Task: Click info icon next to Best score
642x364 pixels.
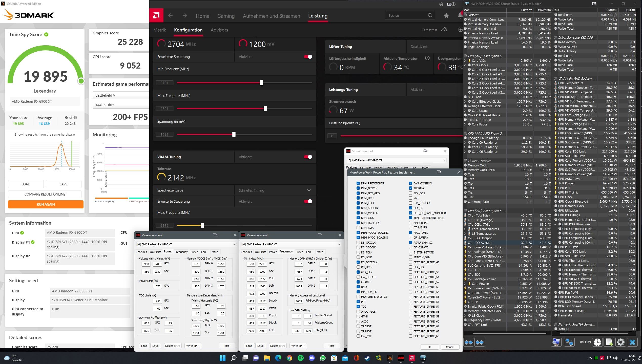Action: pos(75,118)
